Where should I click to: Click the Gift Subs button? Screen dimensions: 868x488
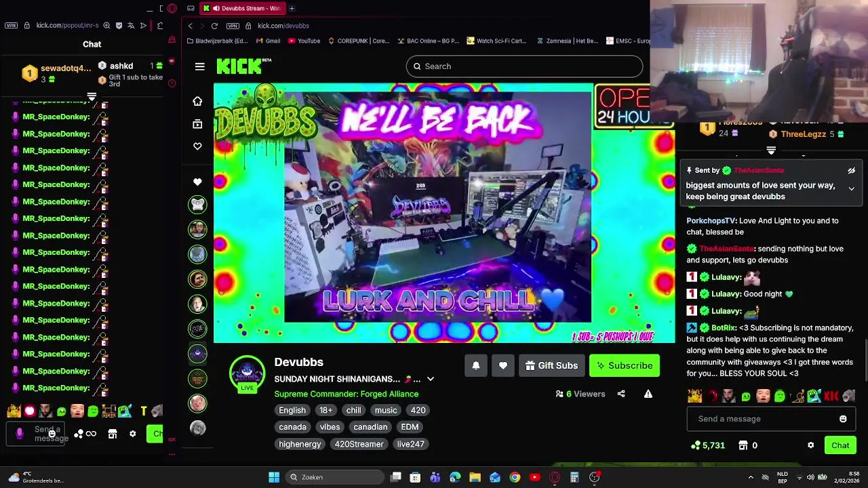pyautogui.click(x=551, y=365)
